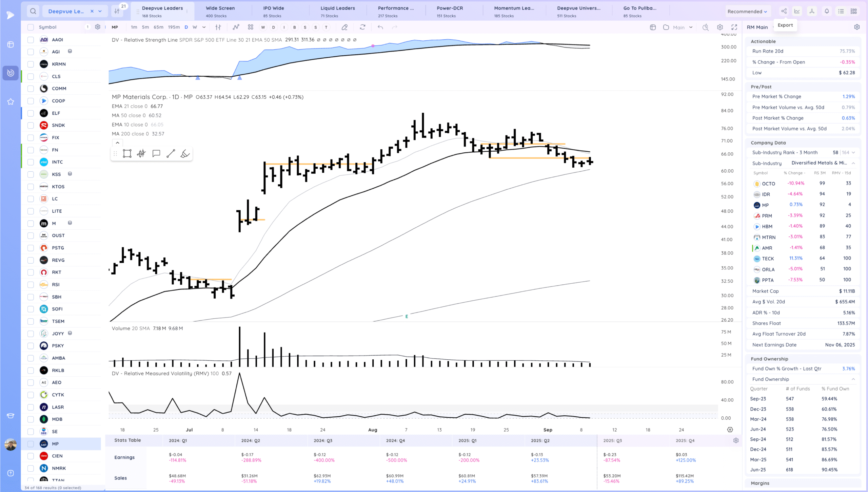Click the earnings E marker on chart
This screenshot has width=868, height=492.
point(407,316)
